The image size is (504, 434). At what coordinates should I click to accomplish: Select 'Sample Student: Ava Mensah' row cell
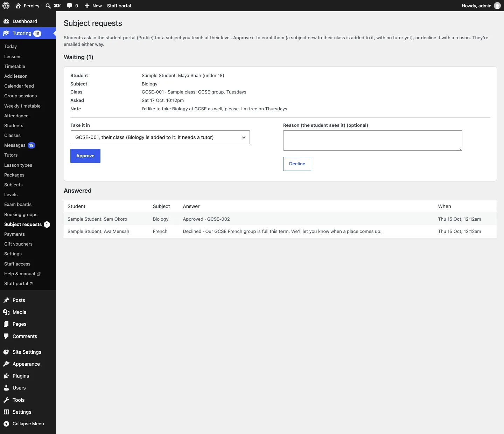point(98,231)
